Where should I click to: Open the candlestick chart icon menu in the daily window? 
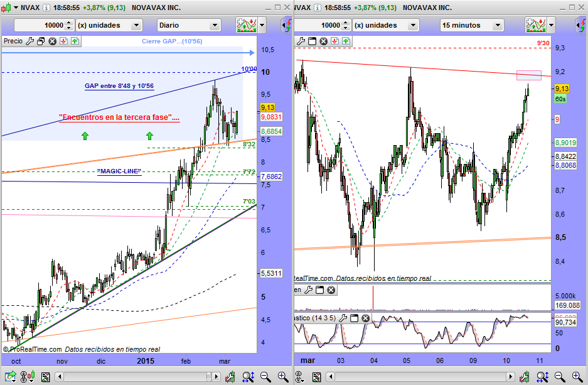(x=5, y=8)
